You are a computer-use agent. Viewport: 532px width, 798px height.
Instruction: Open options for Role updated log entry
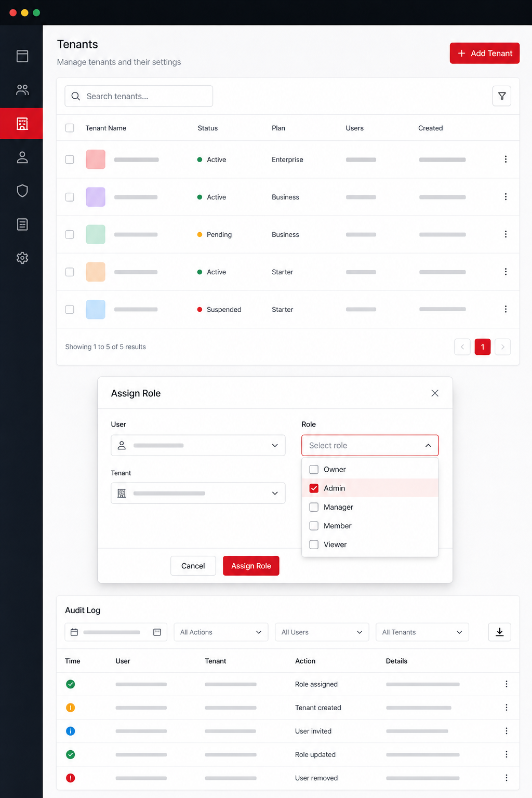(507, 754)
